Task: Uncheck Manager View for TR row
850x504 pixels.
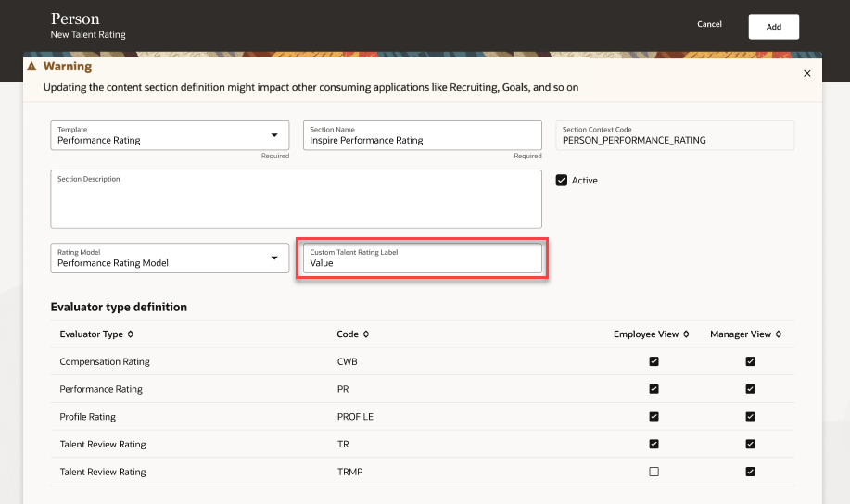Action: (x=750, y=445)
